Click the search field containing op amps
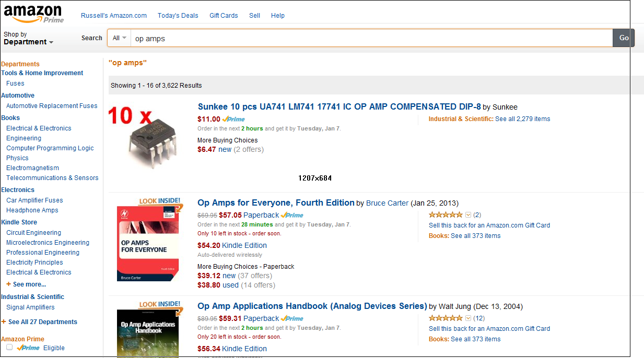The image size is (644, 358). point(371,38)
